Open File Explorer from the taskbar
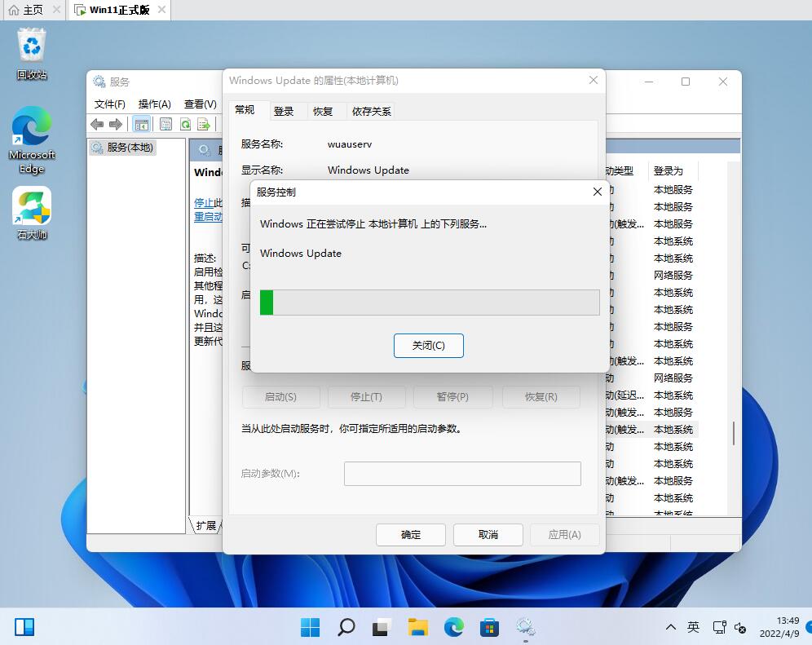 [417, 627]
